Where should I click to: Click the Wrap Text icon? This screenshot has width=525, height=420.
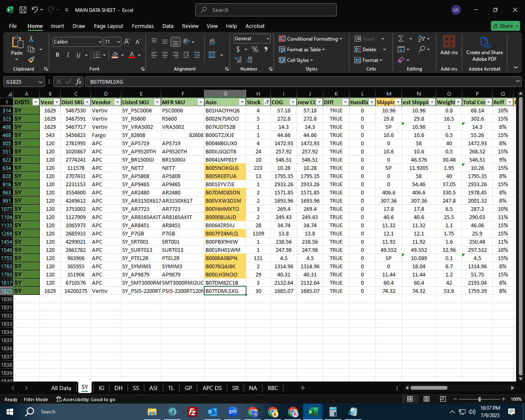click(x=212, y=42)
